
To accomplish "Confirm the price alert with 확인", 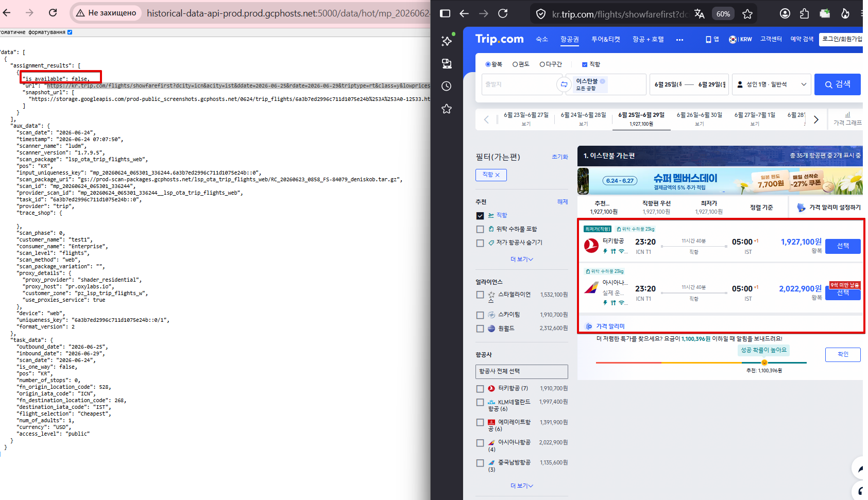I will point(843,354).
